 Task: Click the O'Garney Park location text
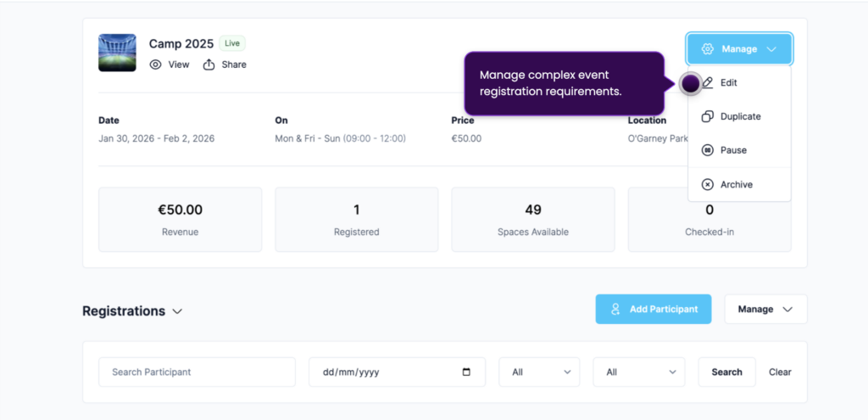point(658,138)
